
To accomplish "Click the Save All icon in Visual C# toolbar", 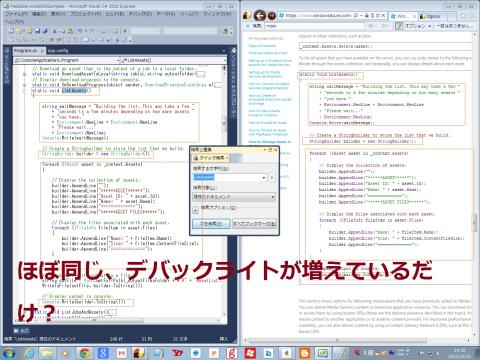I will click(45, 31).
